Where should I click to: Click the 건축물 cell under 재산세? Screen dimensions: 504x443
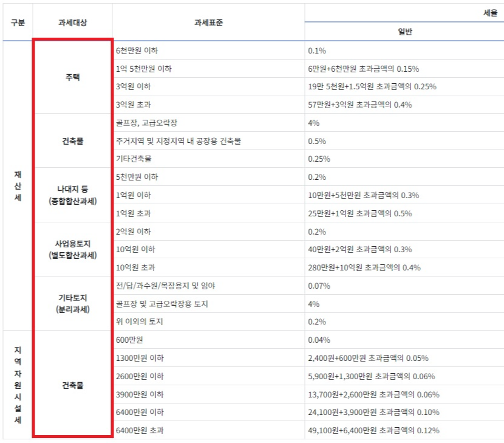tap(73, 140)
